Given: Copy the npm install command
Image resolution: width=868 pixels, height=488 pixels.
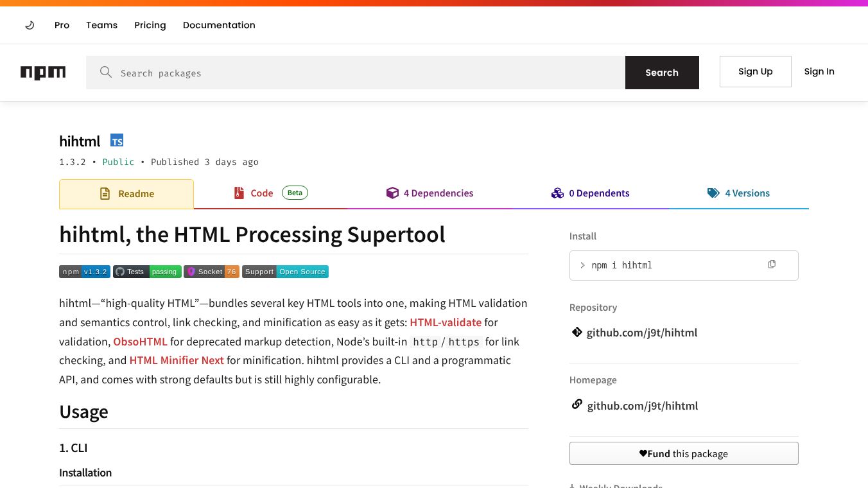Looking at the screenshot, I should coord(772,264).
